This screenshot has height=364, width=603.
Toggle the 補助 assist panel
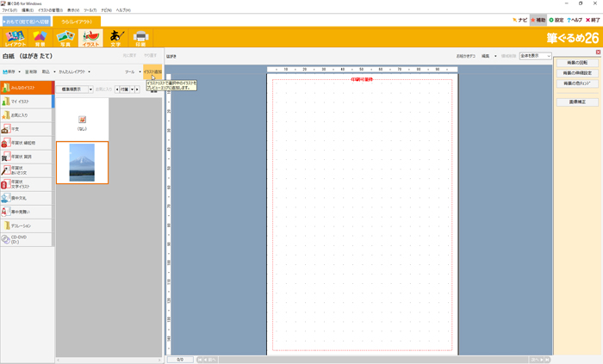[x=538, y=19]
